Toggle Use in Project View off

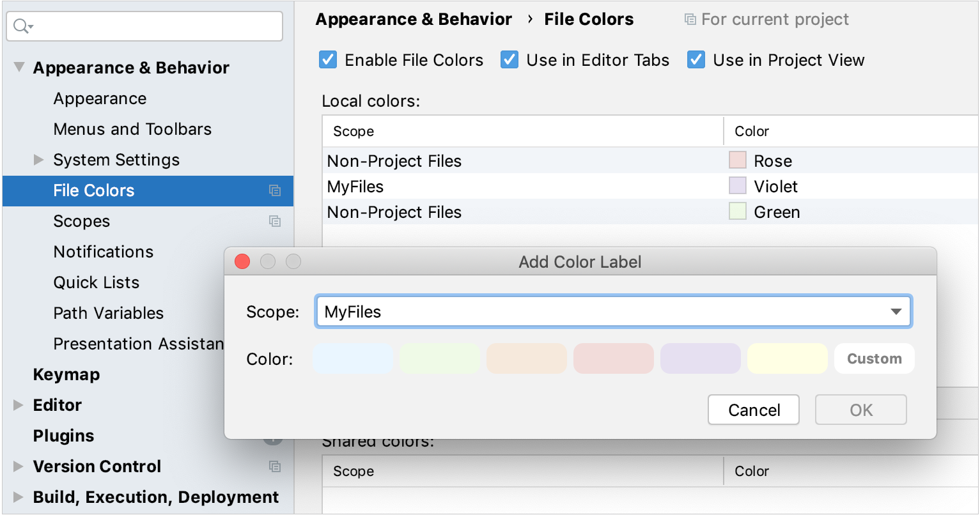point(696,59)
